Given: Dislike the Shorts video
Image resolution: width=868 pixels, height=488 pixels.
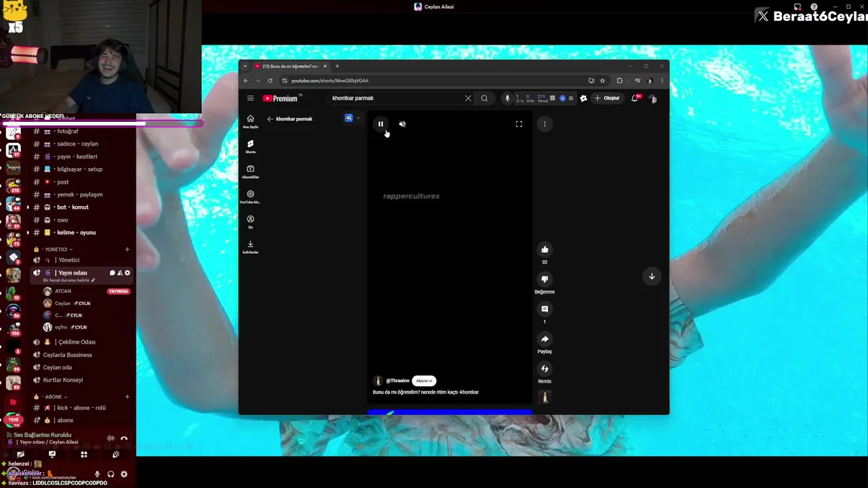Looking at the screenshot, I should pos(545,279).
